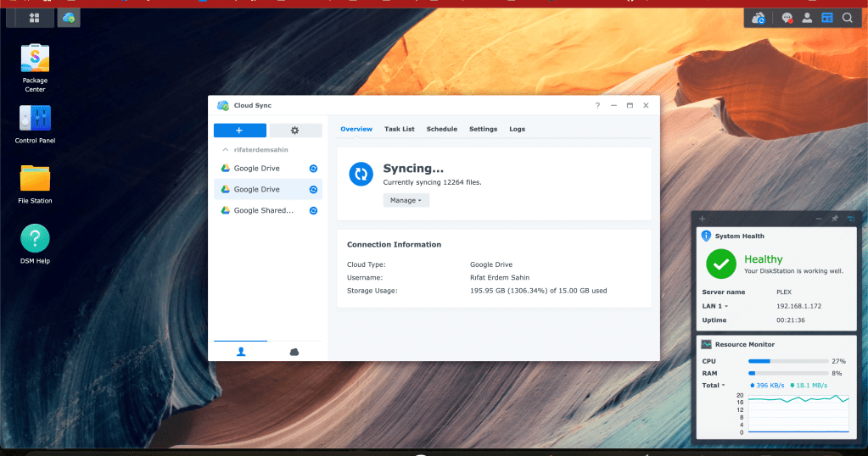Viewport: 868px width, 456px height.
Task: Open the user Options person icon
Action: 807,19
